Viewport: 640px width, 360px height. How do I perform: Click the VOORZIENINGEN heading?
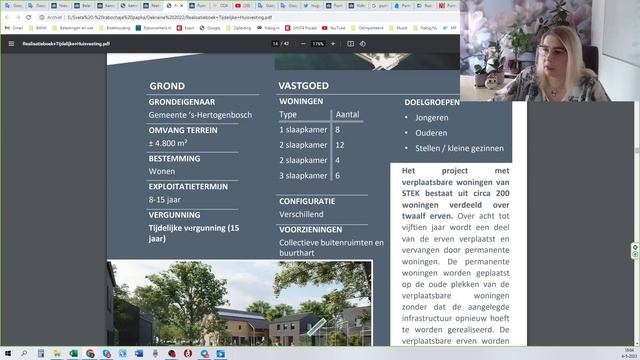311,230
